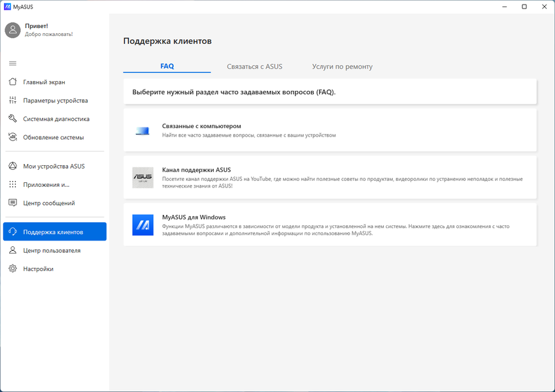Image resolution: width=555 pixels, height=392 pixels.
Task: Go to Системная диагностика
Action: click(55, 119)
